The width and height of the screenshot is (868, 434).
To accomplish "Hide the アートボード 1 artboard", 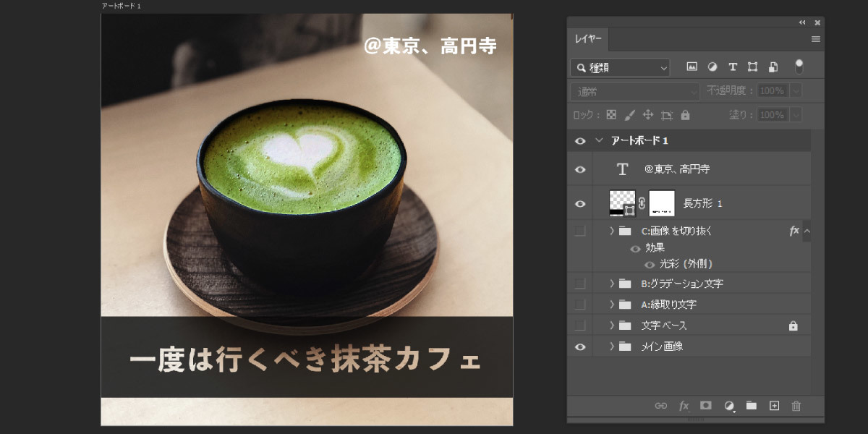I will tap(580, 141).
